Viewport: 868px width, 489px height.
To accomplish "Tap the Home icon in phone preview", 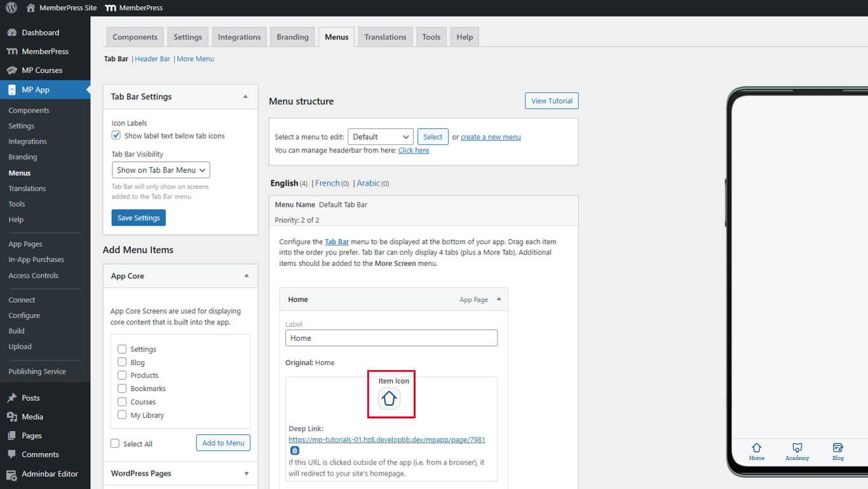I will tap(756, 448).
